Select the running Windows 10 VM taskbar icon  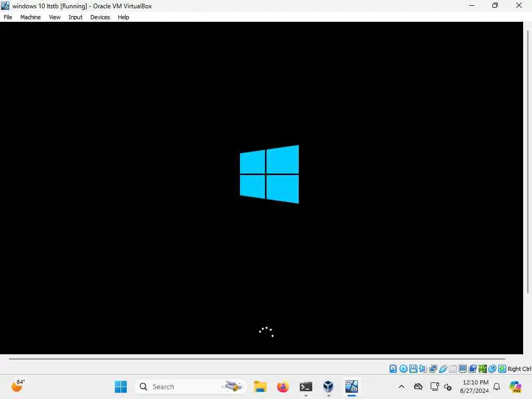[x=352, y=387]
